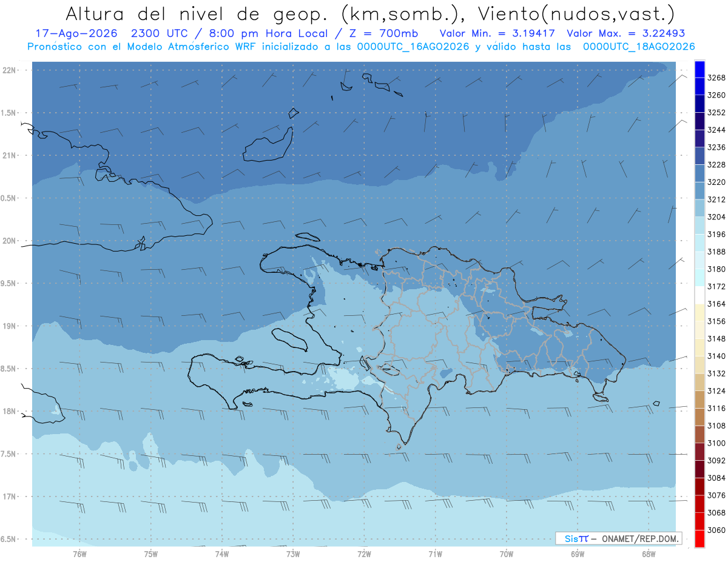728x562 pixels.
Task: Select 'Valor Min. = 3.19417' text
Action: point(498,33)
